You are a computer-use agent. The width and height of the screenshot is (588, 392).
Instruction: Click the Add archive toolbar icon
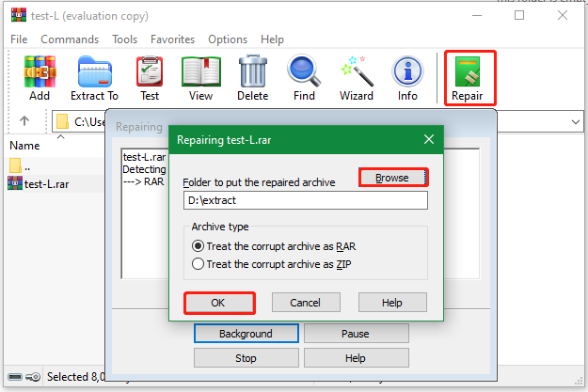pos(40,77)
